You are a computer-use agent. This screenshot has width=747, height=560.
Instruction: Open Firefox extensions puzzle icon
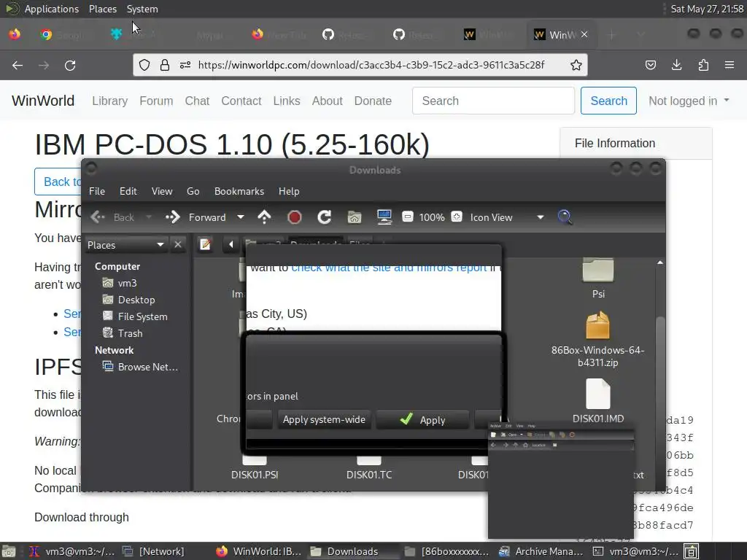(703, 65)
